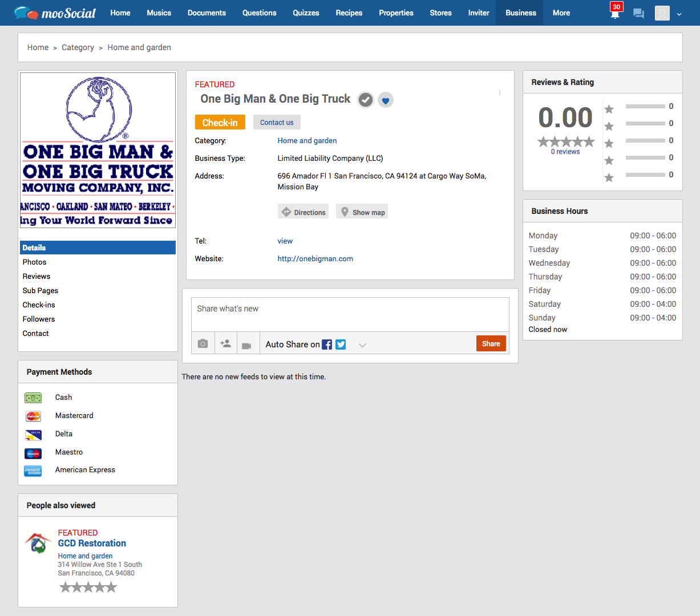Expand the account dropdown arrow
The height and width of the screenshot is (616, 700).
pos(679,14)
